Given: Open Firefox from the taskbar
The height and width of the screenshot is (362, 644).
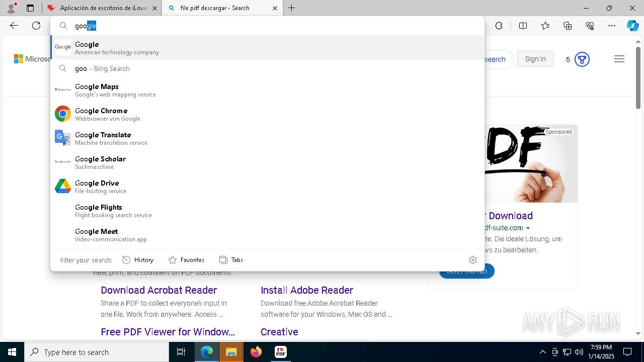Looking at the screenshot, I should click(x=256, y=352).
